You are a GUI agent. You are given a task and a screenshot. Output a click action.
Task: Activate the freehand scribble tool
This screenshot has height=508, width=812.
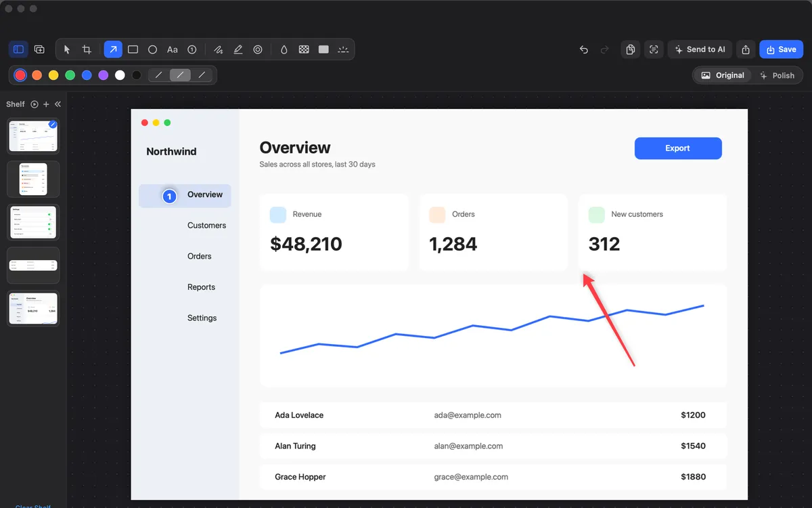pos(219,49)
